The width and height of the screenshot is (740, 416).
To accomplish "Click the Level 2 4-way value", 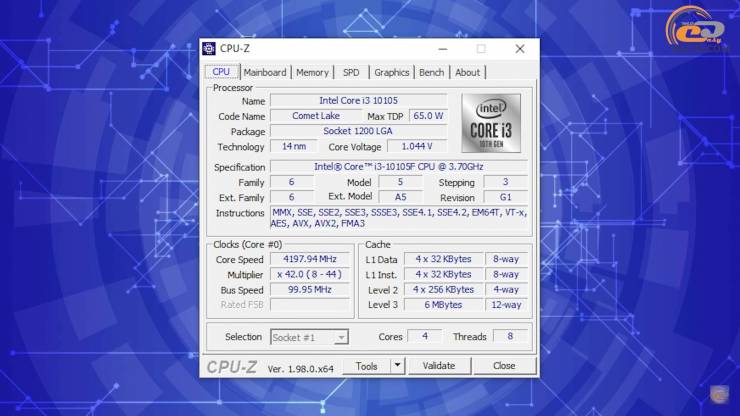I will (x=506, y=289).
